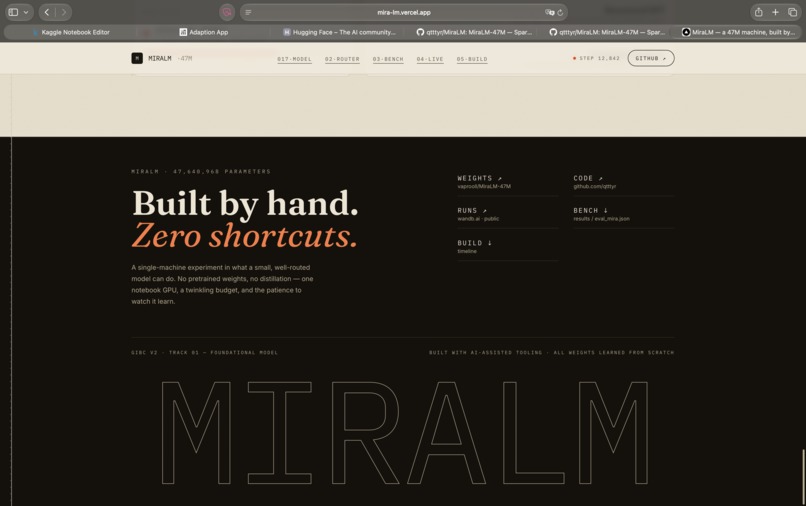This screenshot has height=506, width=806.
Task: Show the tab overview icon
Action: tap(792, 12)
